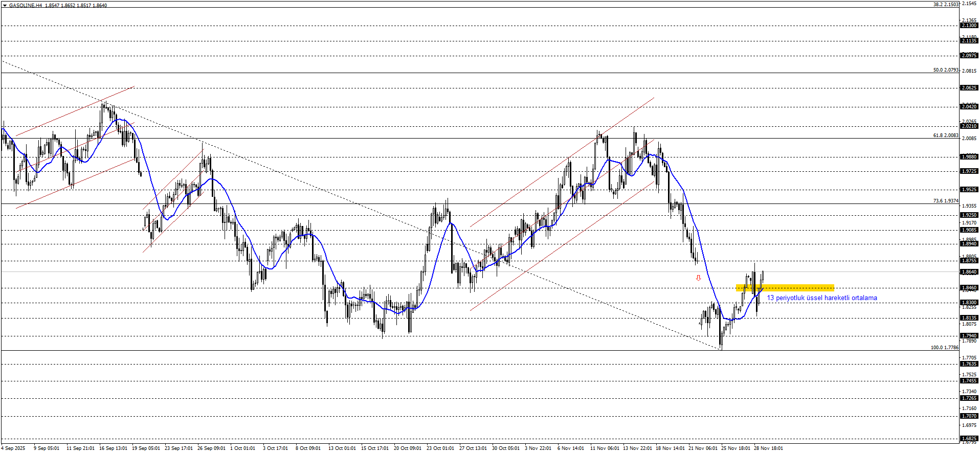Select the 100.0 1.7786 Fibonacci label

944,348
